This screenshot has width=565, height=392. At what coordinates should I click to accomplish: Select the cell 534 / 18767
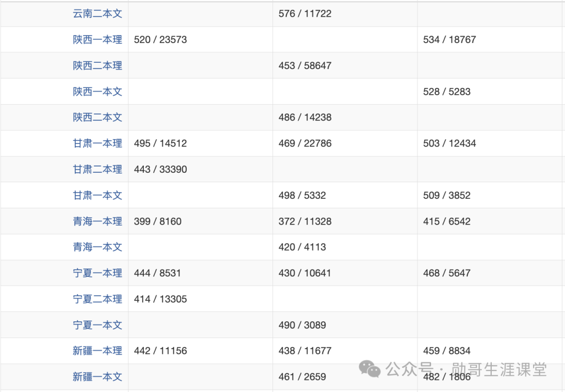click(x=491, y=40)
